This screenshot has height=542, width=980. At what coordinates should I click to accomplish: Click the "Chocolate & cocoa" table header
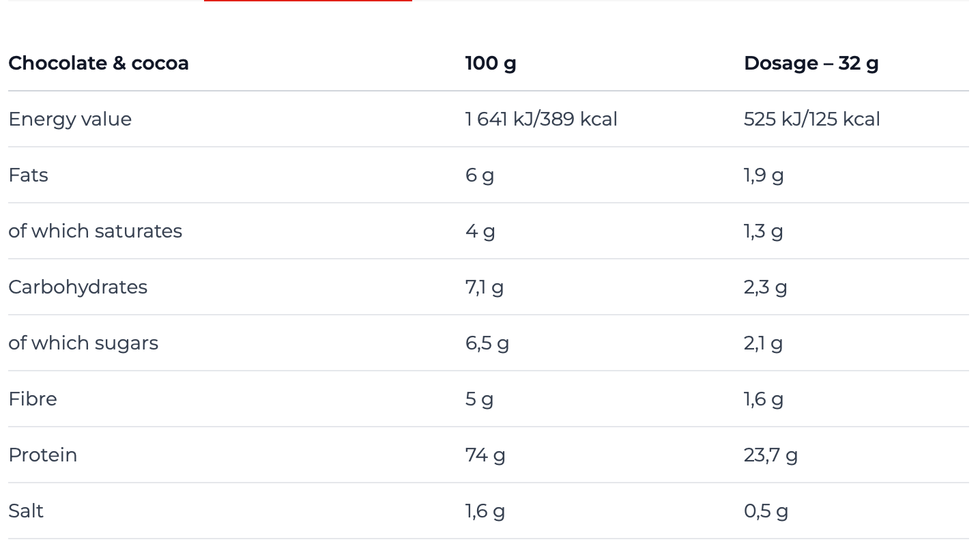click(x=98, y=63)
